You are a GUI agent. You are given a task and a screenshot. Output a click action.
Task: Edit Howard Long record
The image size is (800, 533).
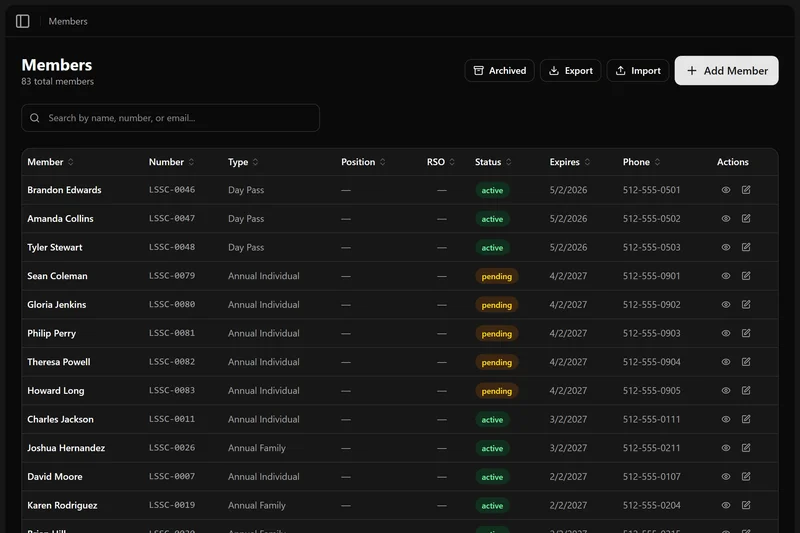click(746, 391)
